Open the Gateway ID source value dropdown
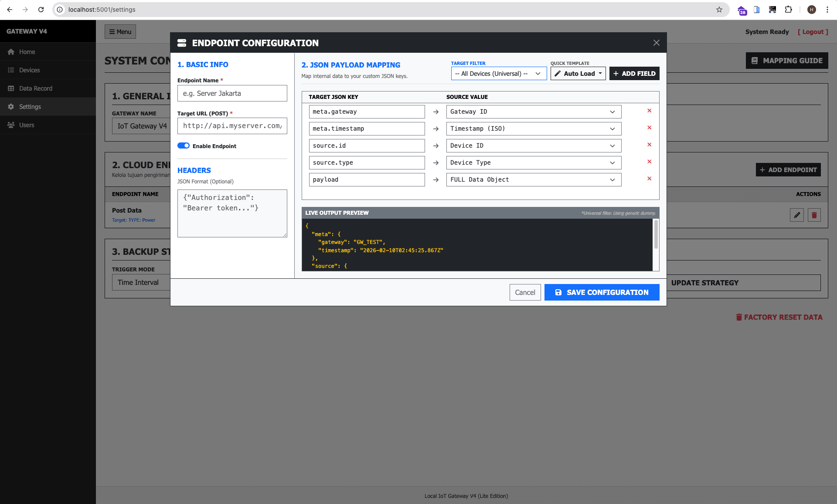The height and width of the screenshot is (504, 837). (533, 112)
